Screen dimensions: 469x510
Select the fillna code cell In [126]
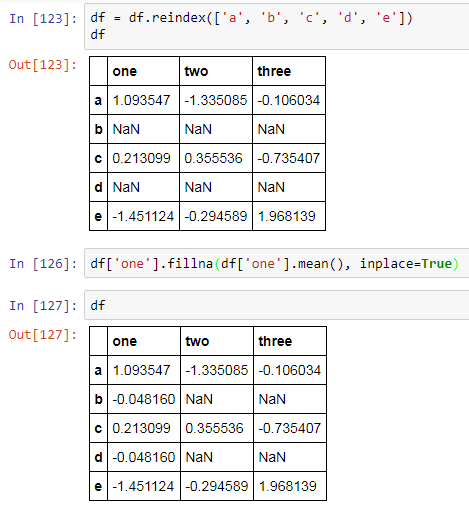(x=277, y=263)
